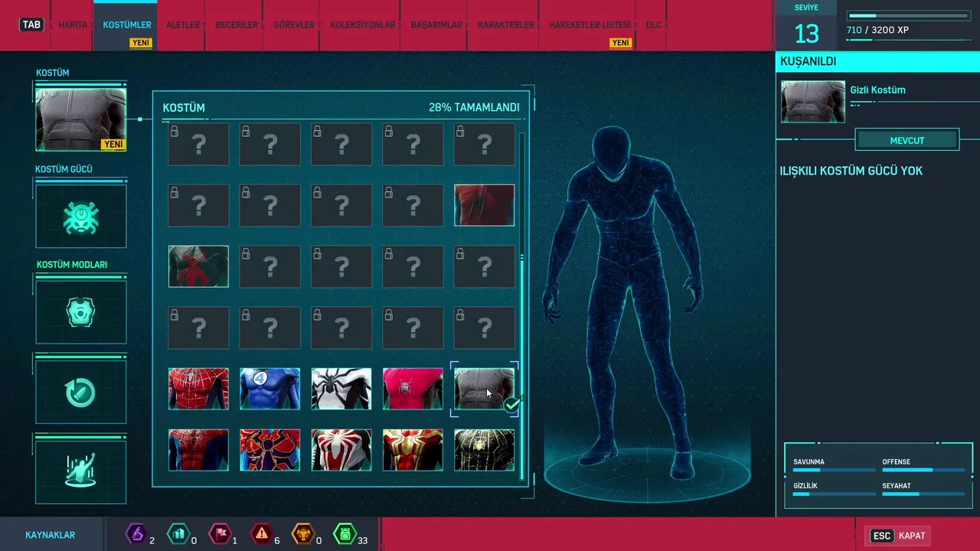Click ESC KAPAT to close the menu
This screenshot has height=551, width=980.
[x=898, y=536]
